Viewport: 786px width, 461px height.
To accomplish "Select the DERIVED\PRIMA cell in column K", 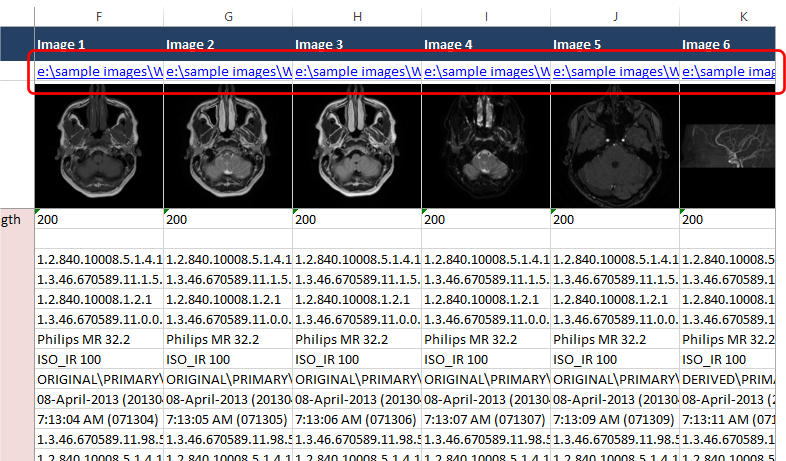I will click(x=728, y=380).
